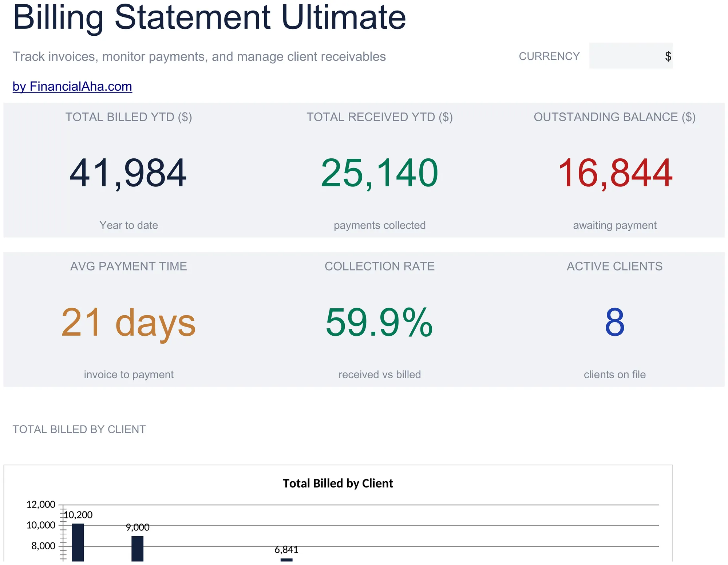Select the 25,140 received value

(380, 173)
